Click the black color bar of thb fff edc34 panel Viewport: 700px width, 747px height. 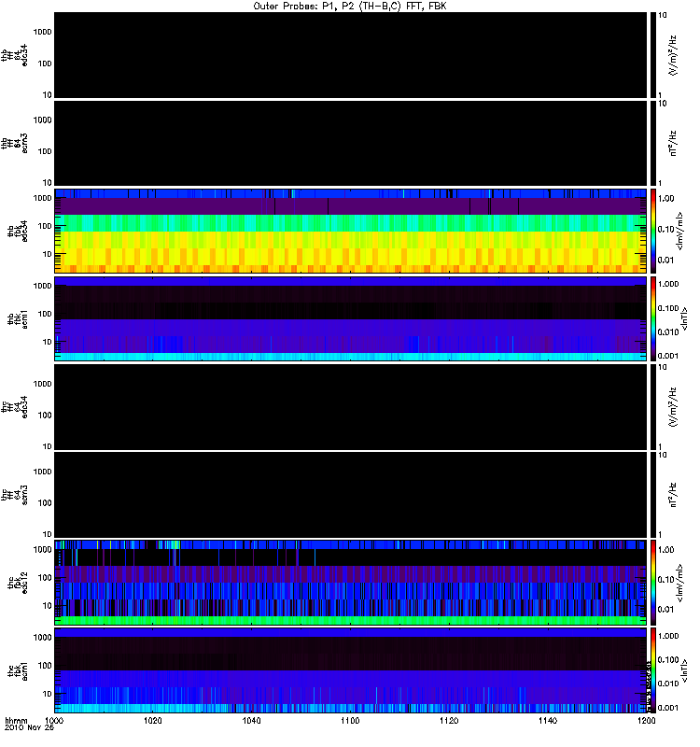click(653, 55)
